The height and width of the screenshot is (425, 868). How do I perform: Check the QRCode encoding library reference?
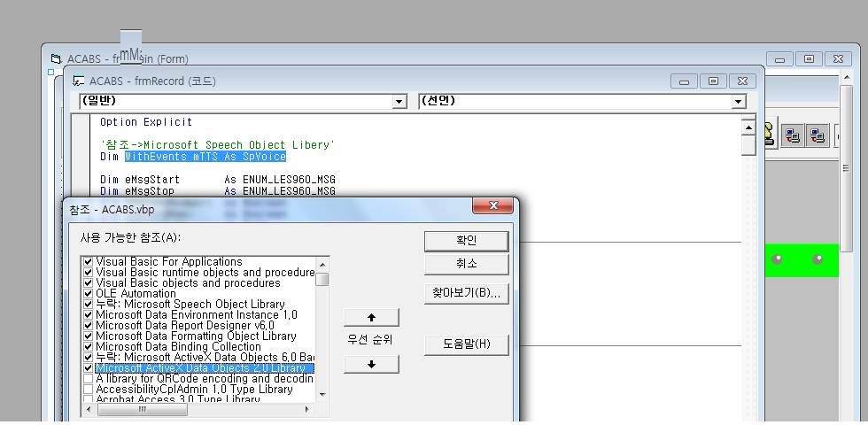tap(88, 379)
